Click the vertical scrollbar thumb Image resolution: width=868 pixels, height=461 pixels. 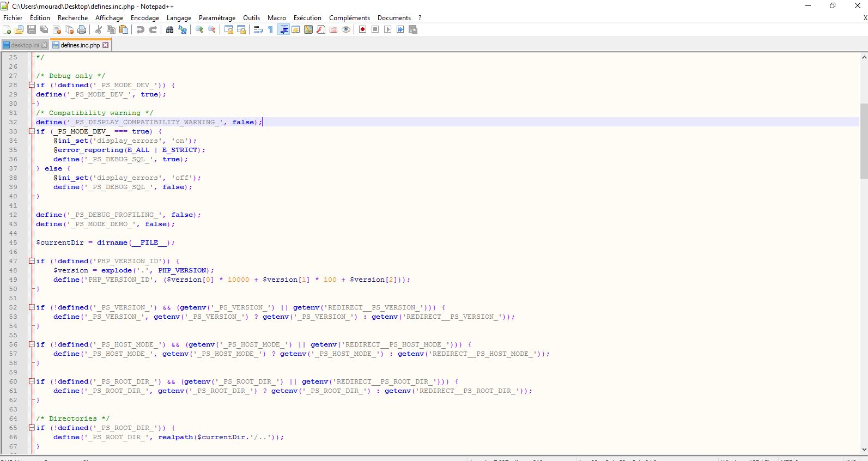click(864, 141)
